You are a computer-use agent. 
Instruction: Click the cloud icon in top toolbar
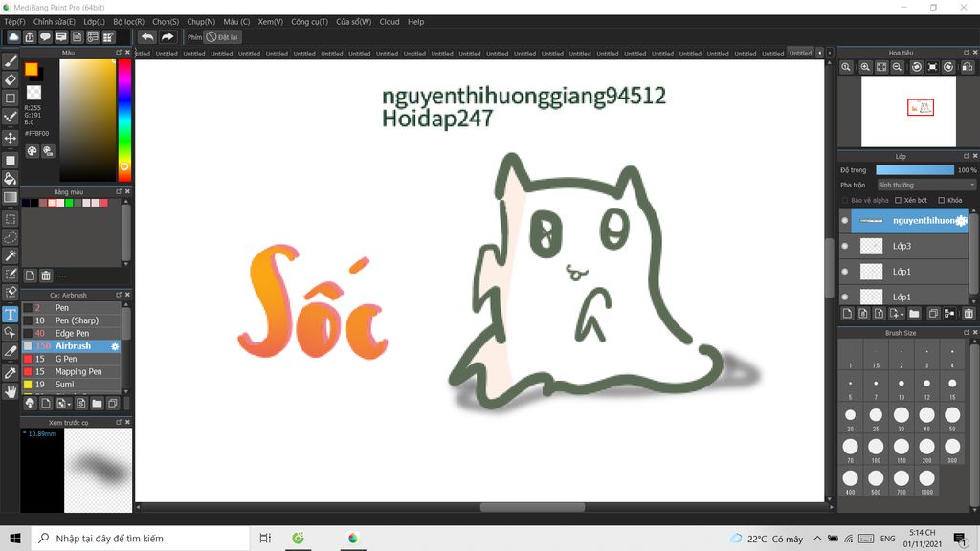click(13, 37)
